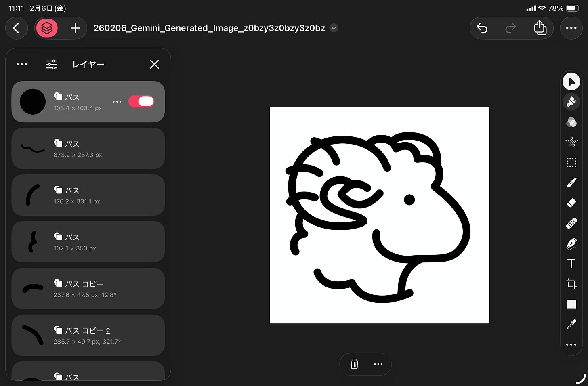Click the battery indicator in status bar

pos(573,8)
